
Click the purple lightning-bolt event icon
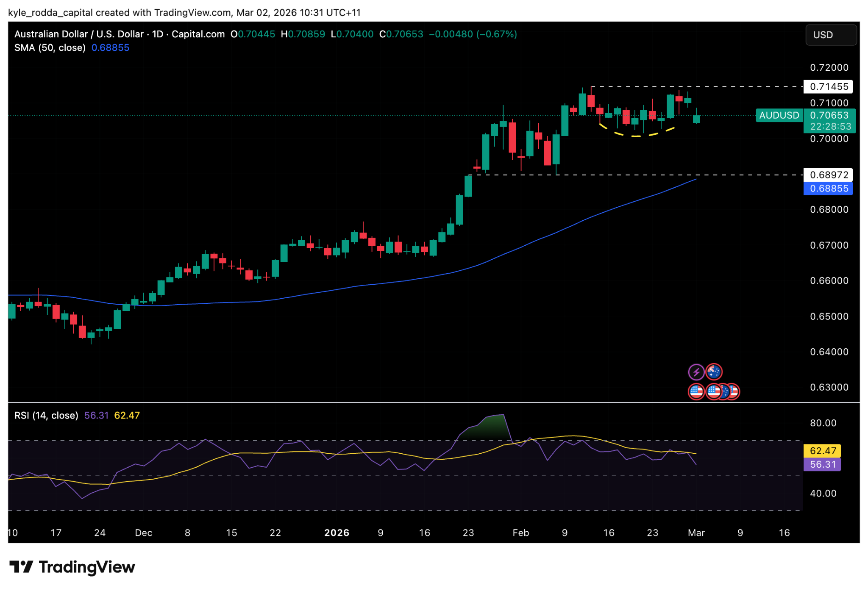[x=696, y=372]
